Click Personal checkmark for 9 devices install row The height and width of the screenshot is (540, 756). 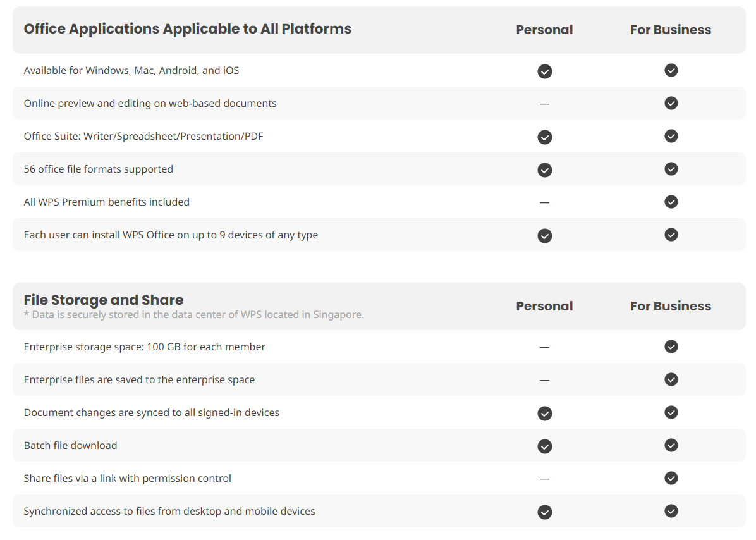[x=544, y=236]
